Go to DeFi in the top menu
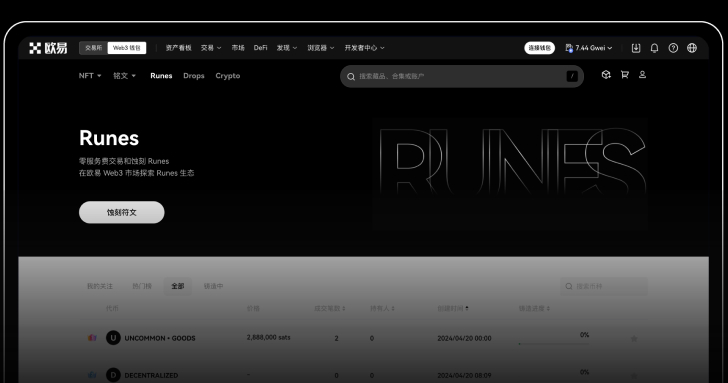Image resolution: width=728 pixels, height=383 pixels. (x=260, y=48)
